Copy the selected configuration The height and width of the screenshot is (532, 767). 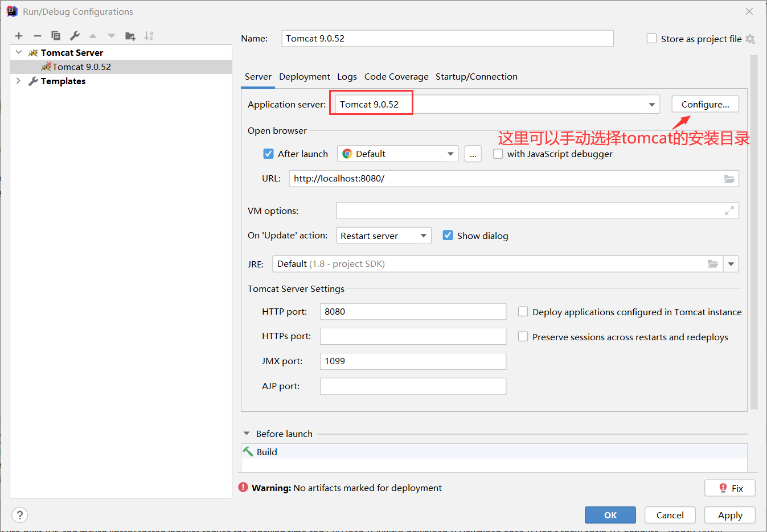coord(56,36)
